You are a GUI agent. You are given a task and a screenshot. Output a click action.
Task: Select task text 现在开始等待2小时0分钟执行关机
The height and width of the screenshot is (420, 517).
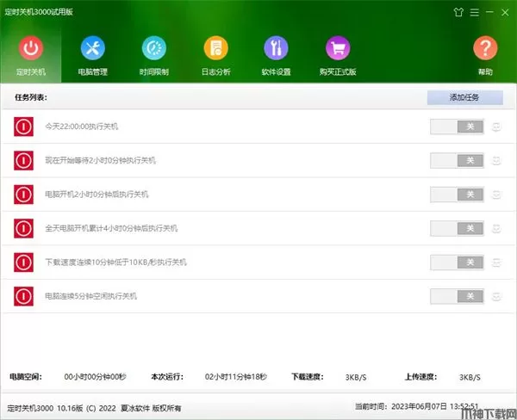[100, 160]
